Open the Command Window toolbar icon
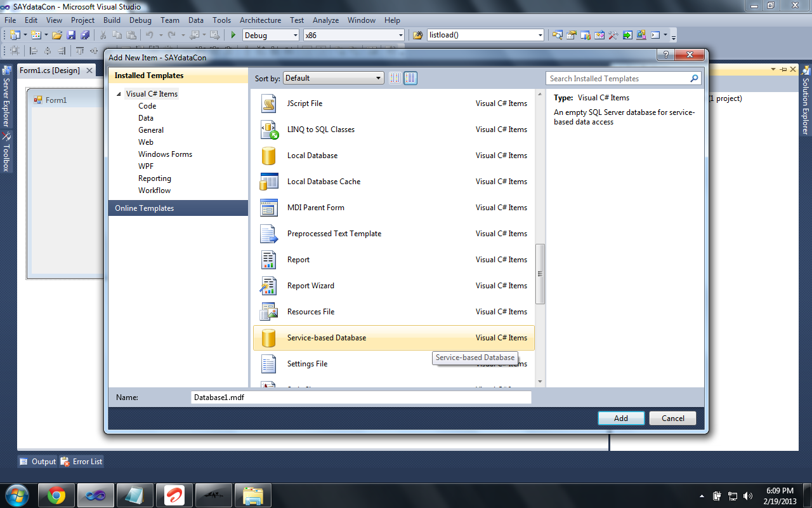 (655, 36)
